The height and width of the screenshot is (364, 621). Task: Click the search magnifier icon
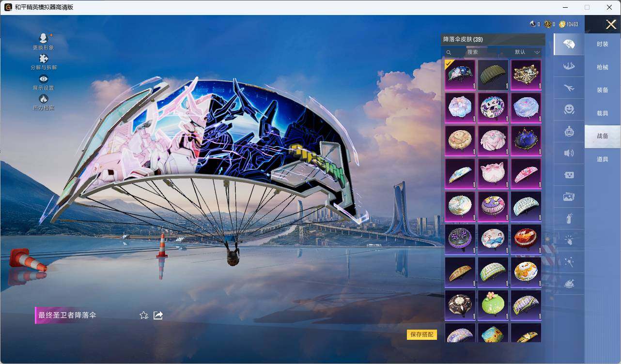pos(449,52)
